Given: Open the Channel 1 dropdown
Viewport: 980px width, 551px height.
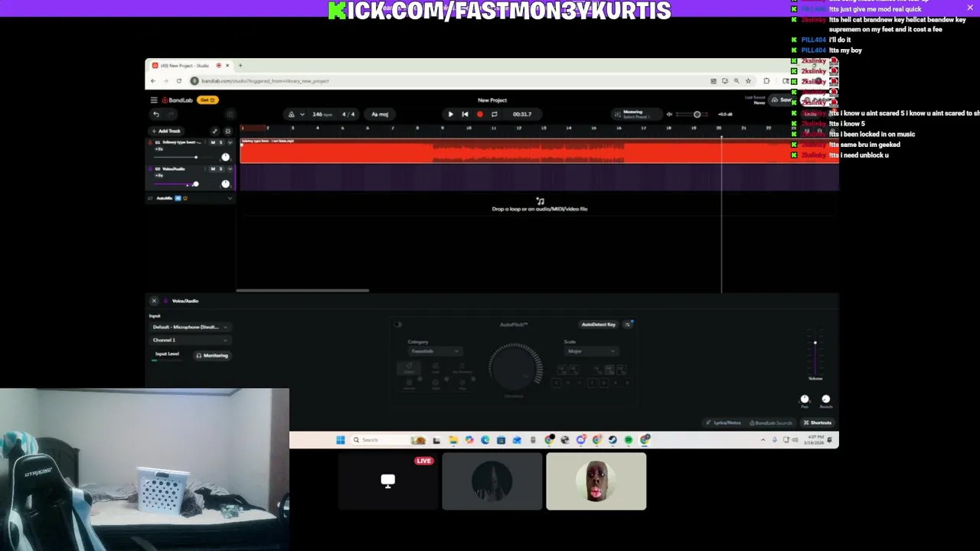Looking at the screenshot, I should (190, 341).
